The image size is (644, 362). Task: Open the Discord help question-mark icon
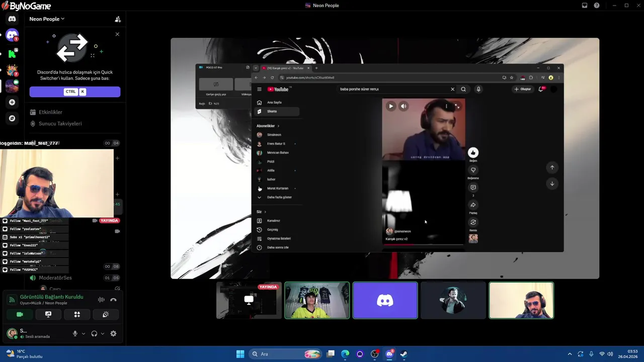click(x=597, y=6)
